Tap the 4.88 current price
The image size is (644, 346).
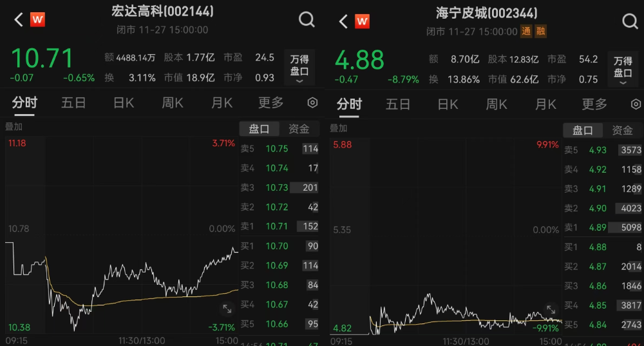coord(359,59)
